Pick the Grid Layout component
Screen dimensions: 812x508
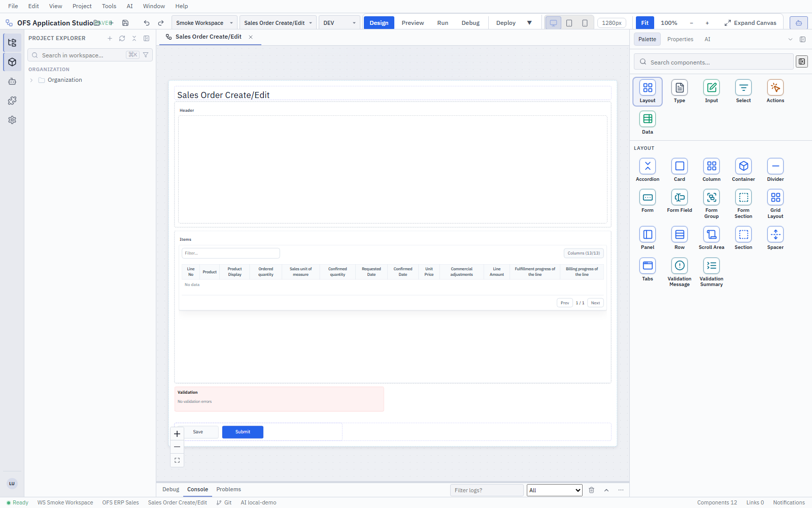click(775, 204)
